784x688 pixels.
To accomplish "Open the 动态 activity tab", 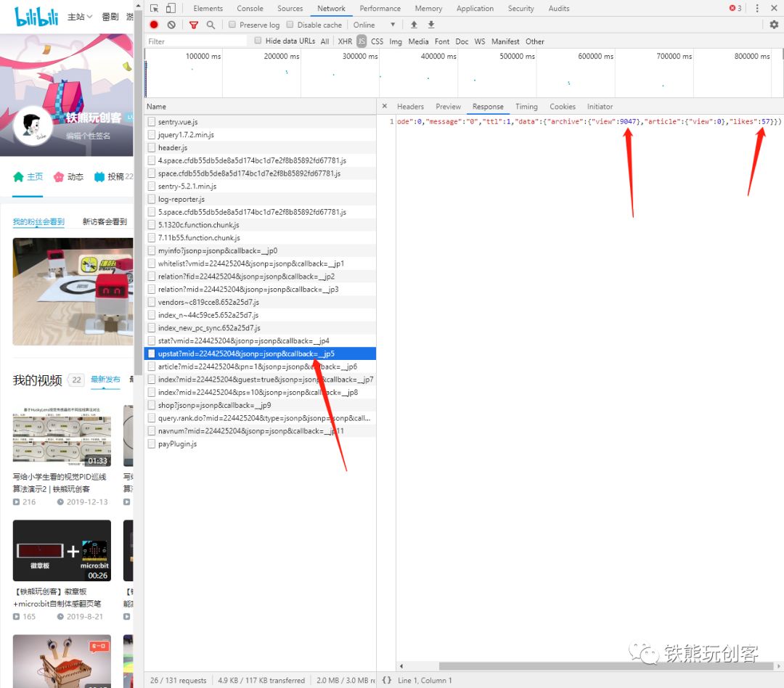I will (68, 176).
